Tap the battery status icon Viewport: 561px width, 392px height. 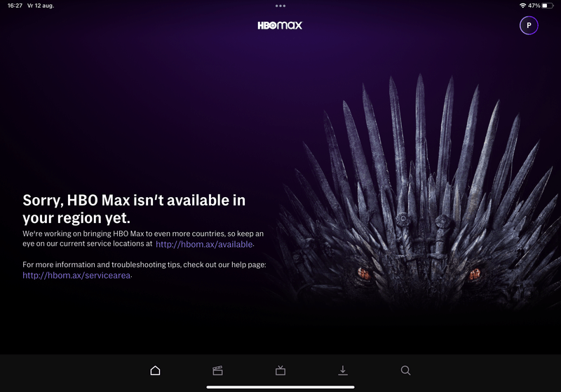coord(548,6)
